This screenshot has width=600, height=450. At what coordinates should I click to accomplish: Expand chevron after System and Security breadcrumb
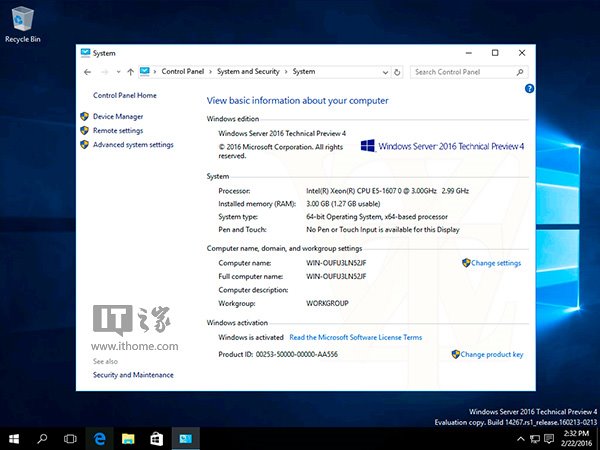286,72
